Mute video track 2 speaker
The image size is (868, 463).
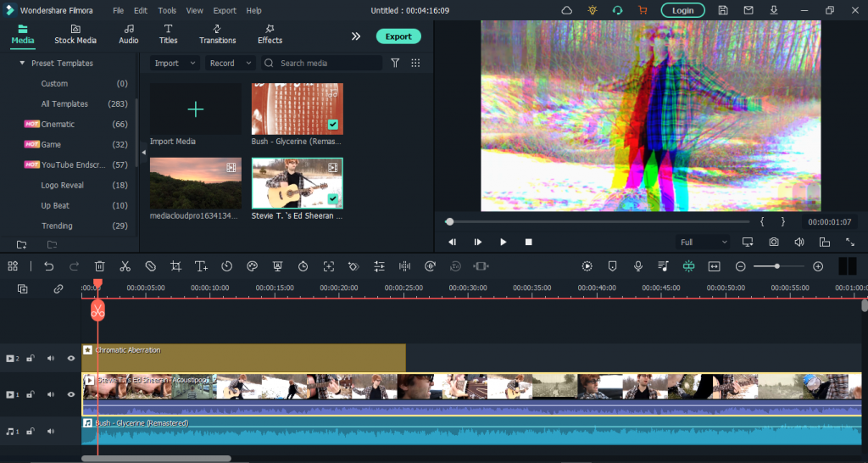click(51, 359)
